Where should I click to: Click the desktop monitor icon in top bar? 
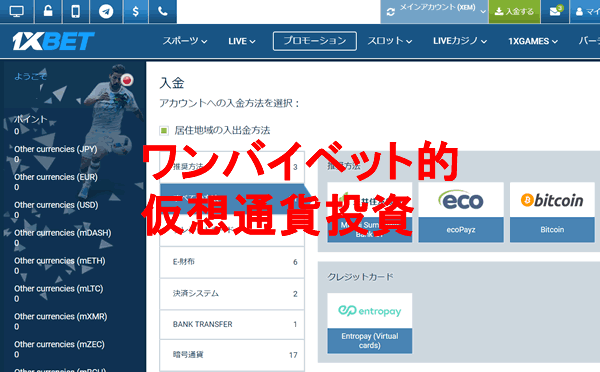(16, 11)
